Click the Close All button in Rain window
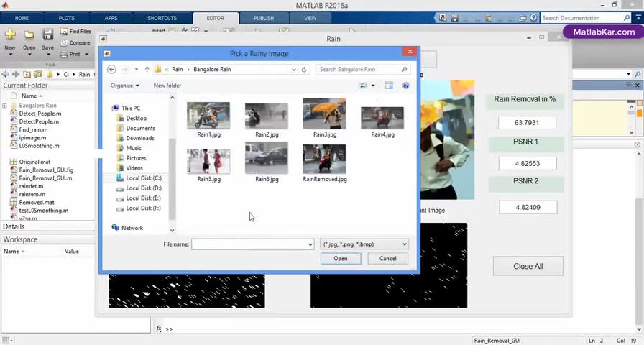The height and width of the screenshot is (345, 644). [x=528, y=266]
